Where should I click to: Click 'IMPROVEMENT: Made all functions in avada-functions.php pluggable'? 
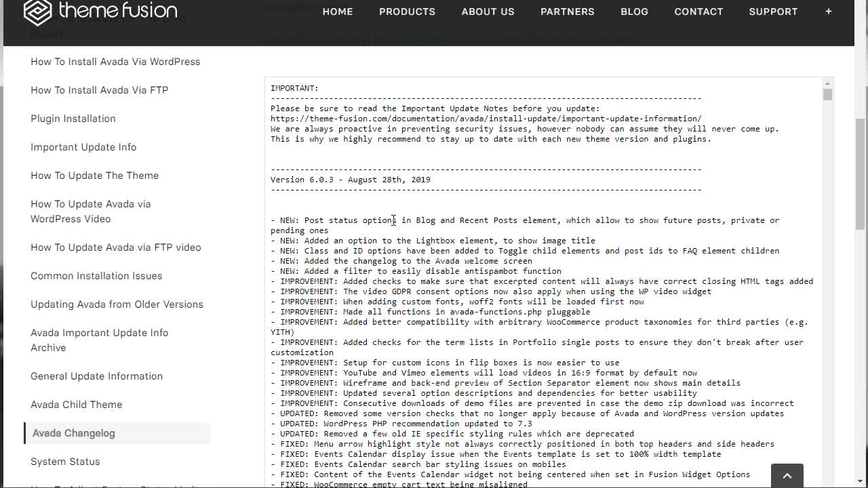click(431, 312)
